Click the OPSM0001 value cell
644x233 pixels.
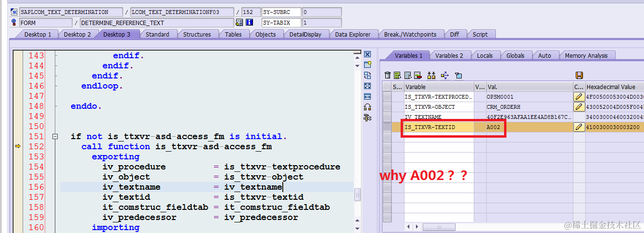click(529, 97)
